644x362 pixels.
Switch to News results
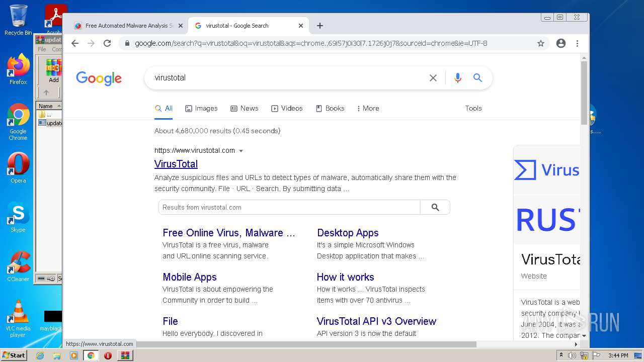tap(245, 109)
